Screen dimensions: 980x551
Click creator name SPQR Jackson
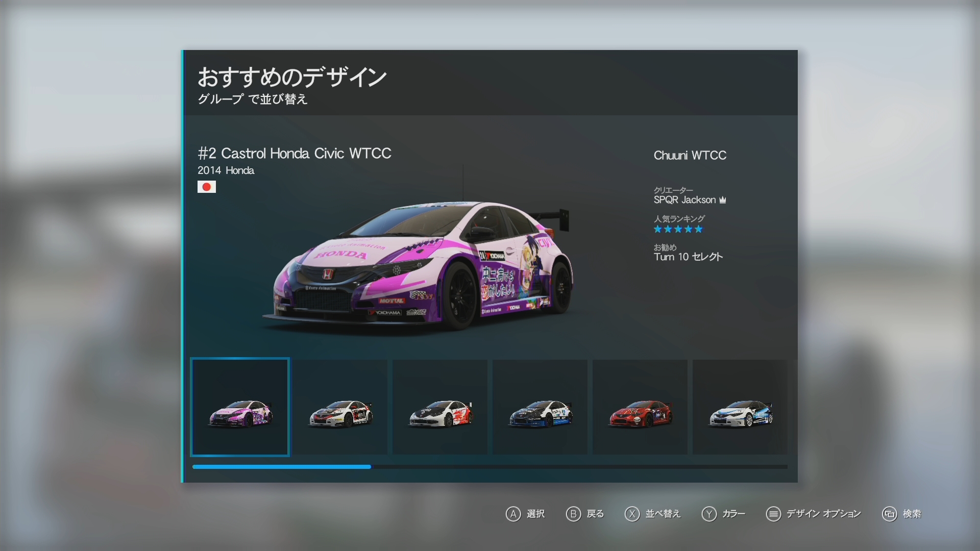pyautogui.click(x=684, y=200)
